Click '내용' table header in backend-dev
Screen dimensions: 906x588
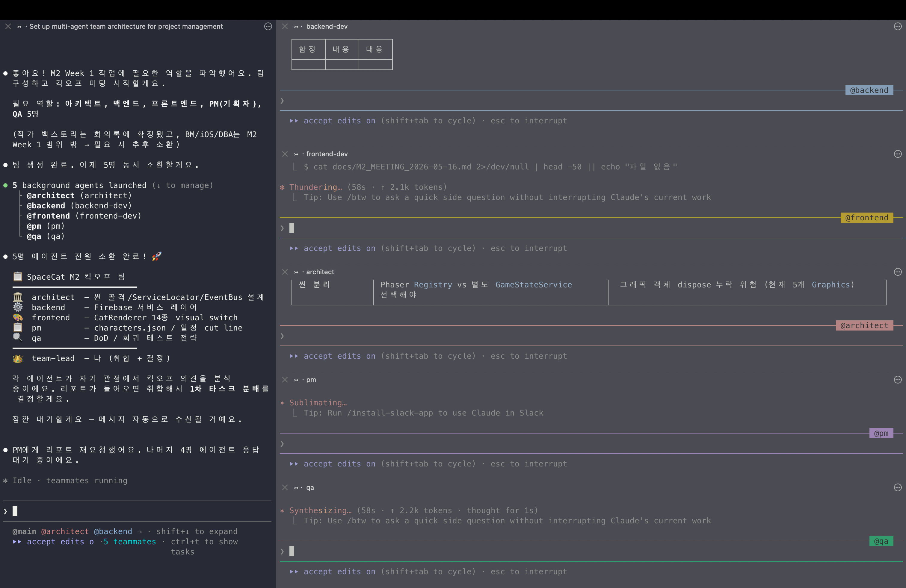(x=342, y=49)
